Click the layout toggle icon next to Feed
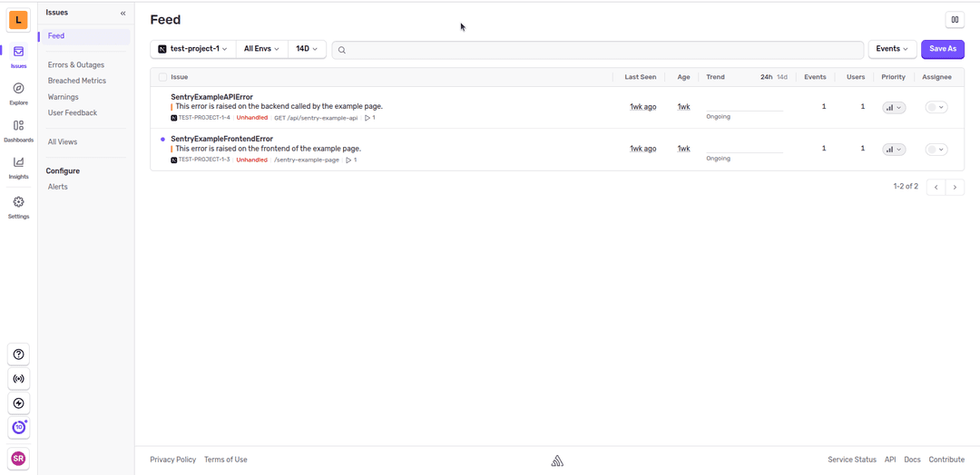Image resolution: width=980 pixels, height=475 pixels. pyautogui.click(x=955, y=20)
